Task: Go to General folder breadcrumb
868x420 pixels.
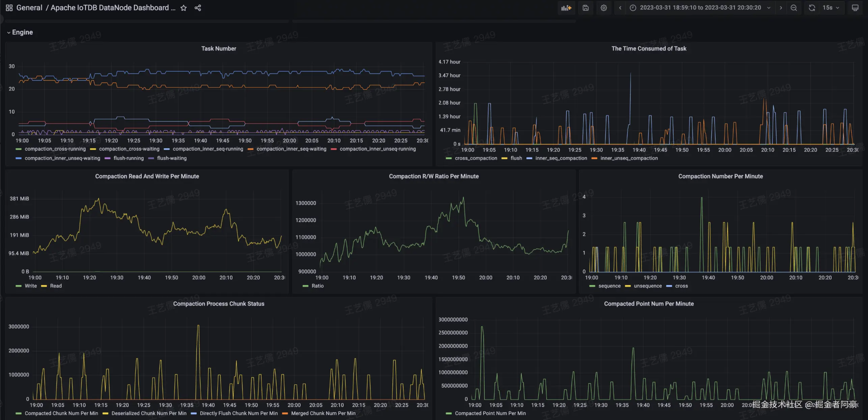Action: [29, 8]
